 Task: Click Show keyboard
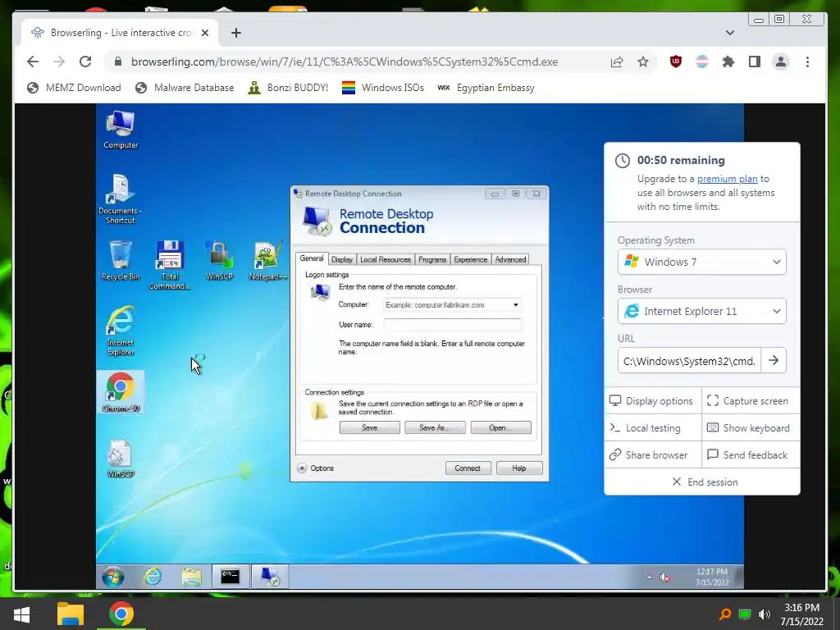[751, 428]
